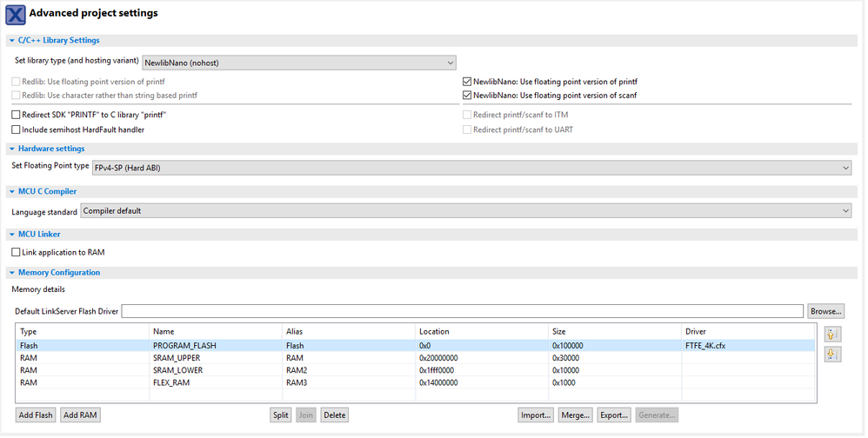Image resolution: width=868 pixels, height=438 pixels.
Task: Click the Default LinkServer Flash Driver field
Action: pyautogui.click(x=462, y=311)
